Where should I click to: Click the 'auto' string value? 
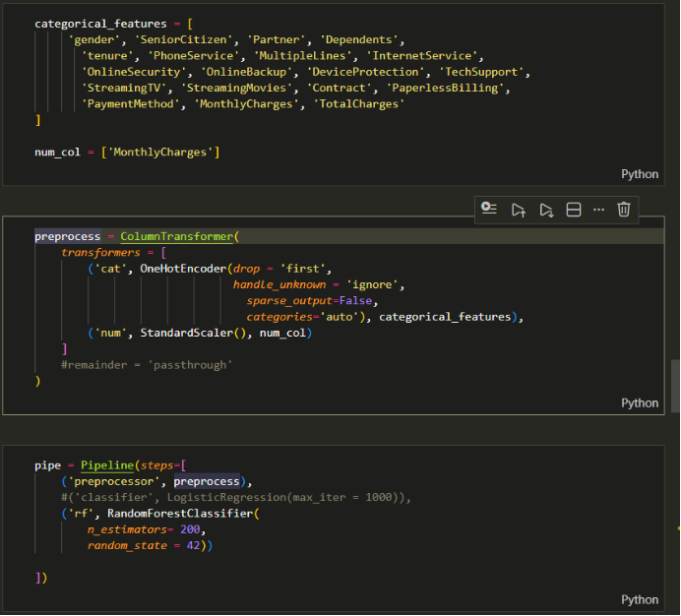341,317
